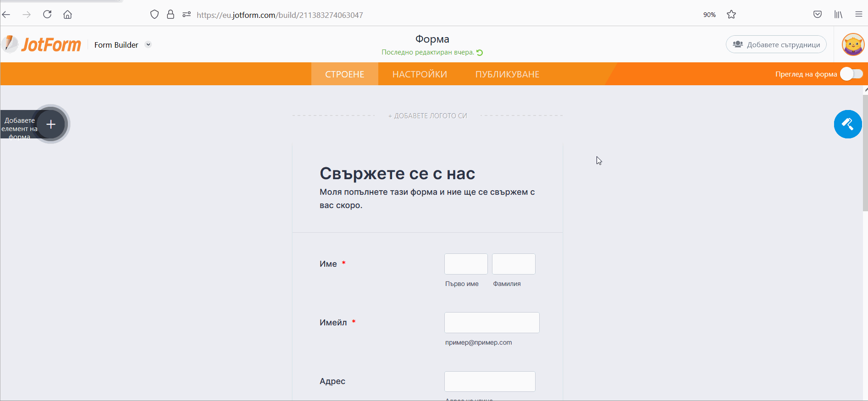This screenshot has width=868, height=401.
Task: Open the user avatar profile menu
Action: 853,44
